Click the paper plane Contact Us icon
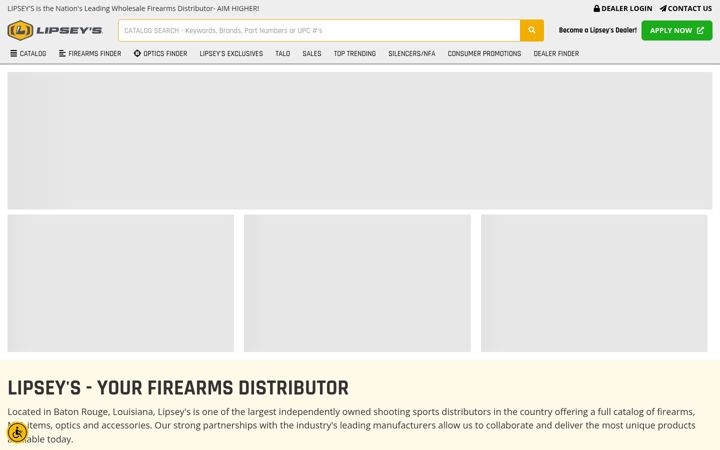Image resolution: width=720 pixels, height=450 pixels. [663, 8]
